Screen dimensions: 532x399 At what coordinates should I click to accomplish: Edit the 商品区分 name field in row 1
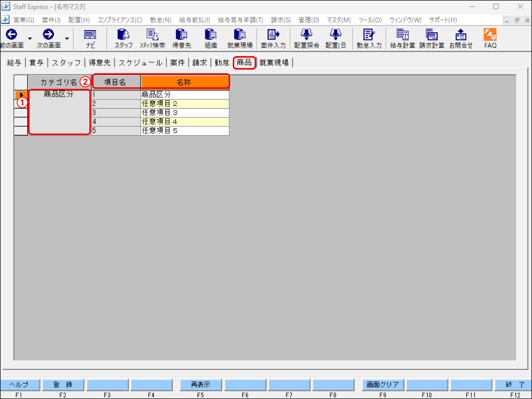point(185,95)
